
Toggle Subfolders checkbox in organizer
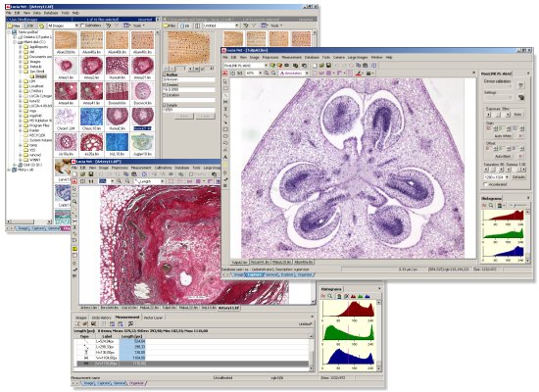tap(82, 25)
